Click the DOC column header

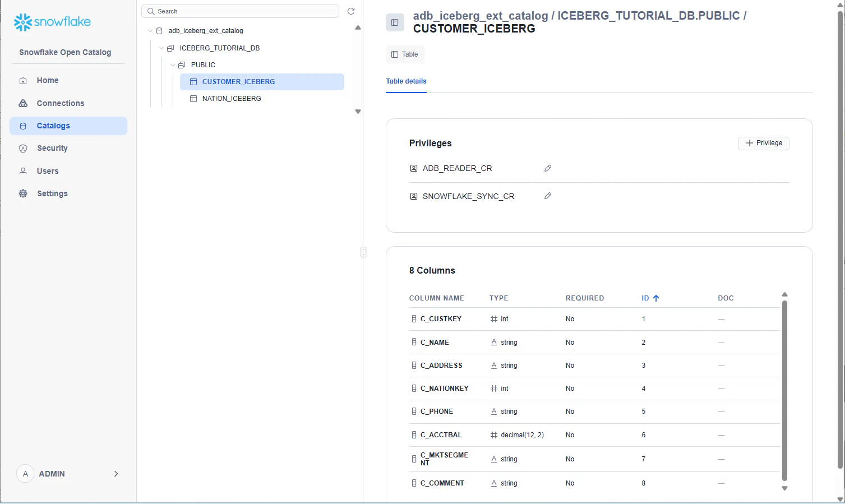click(726, 298)
